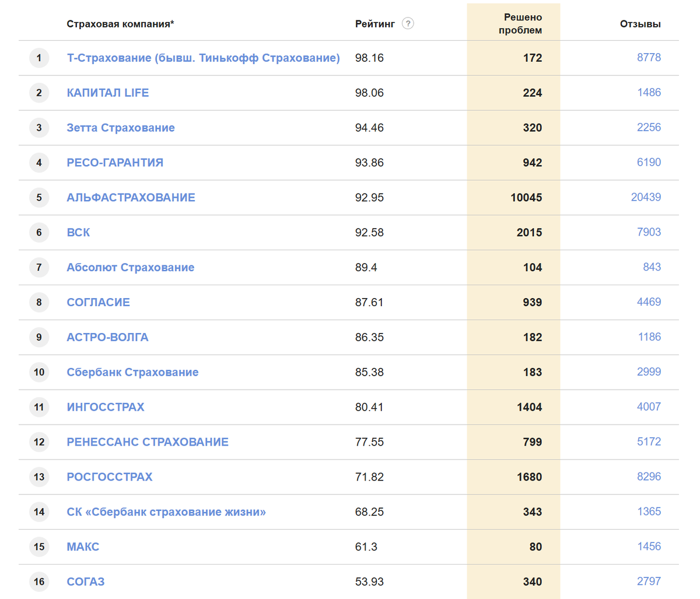Open АСТРО-ВОЛГА company page
This screenshot has width=700, height=599.
107,337
